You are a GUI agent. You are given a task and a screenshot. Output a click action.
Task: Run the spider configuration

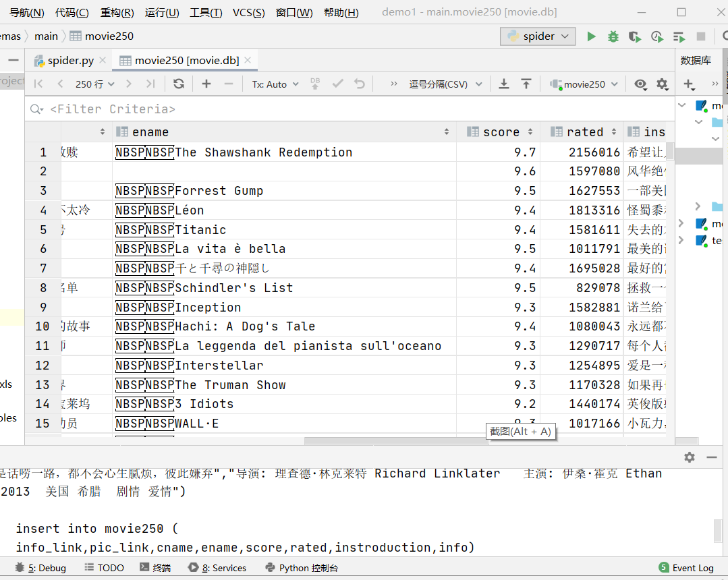click(591, 36)
